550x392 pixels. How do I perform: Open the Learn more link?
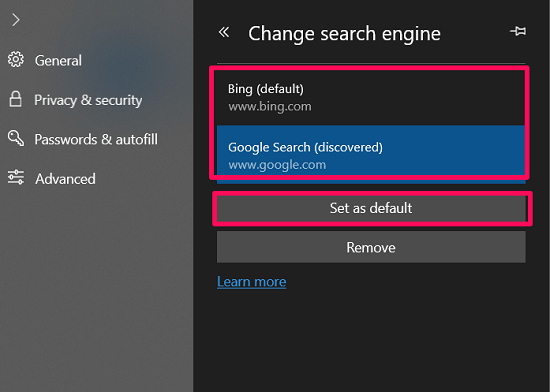coord(251,282)
